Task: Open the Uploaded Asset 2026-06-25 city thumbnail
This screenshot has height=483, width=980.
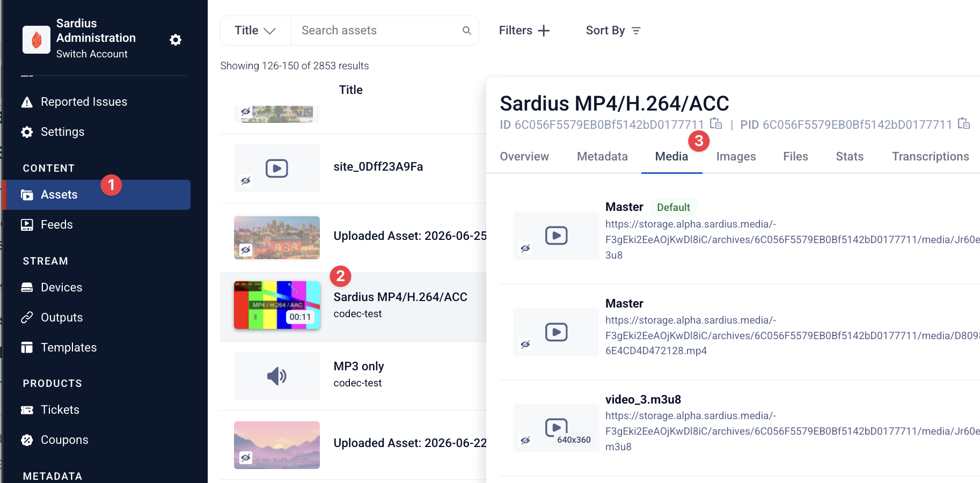Action: point(277,238)
